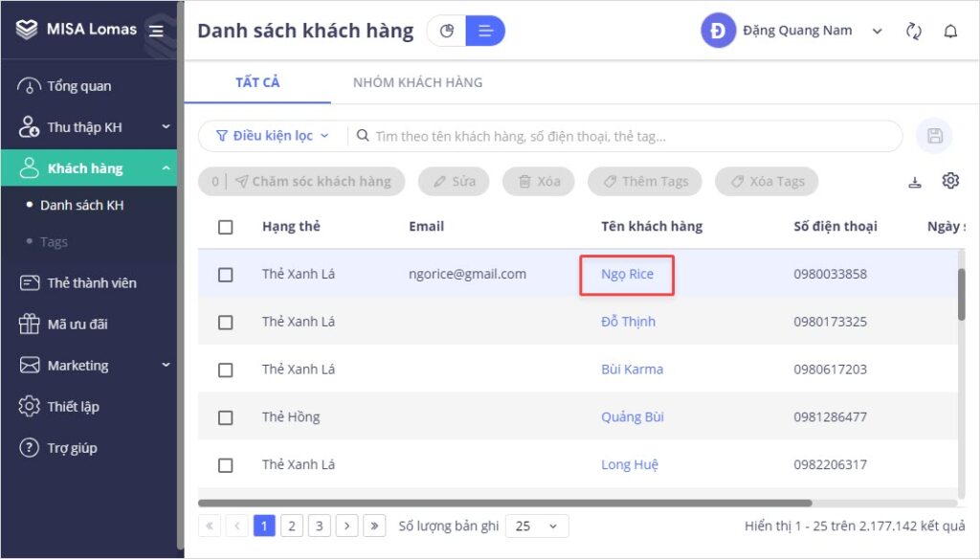
Task: Click Email column header
Action: pos(426,226)
